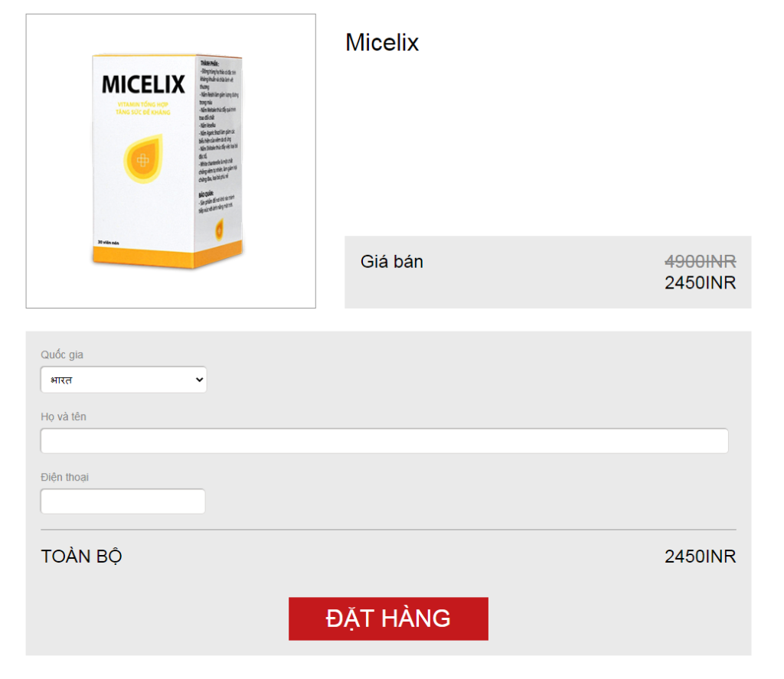
Task: Click the 2450INR price under Giá bán
Action: coord(700,282)
